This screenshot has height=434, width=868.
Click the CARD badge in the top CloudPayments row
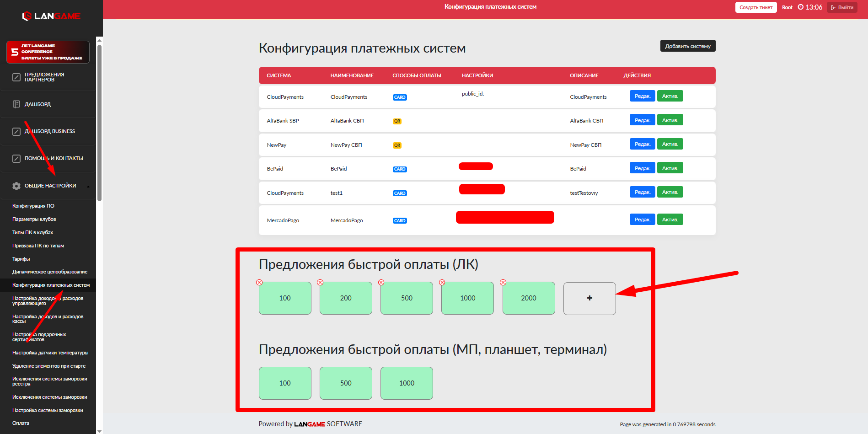click(400, 97)
